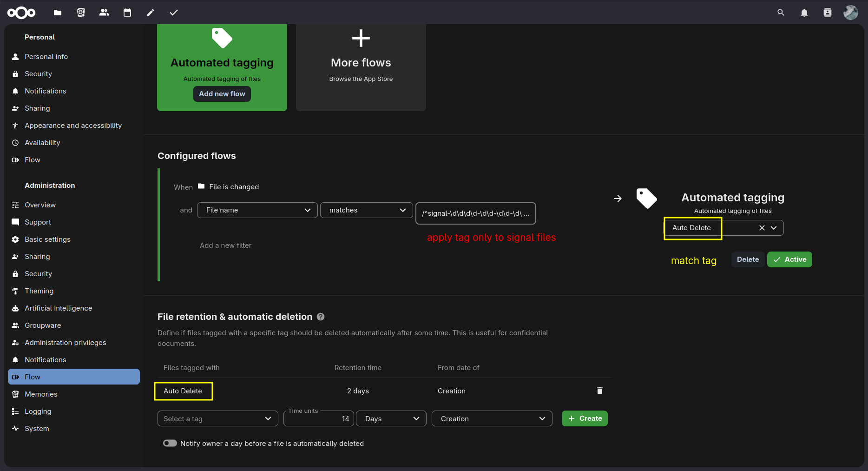Open the File name filter dropdown

coord(257,210)
